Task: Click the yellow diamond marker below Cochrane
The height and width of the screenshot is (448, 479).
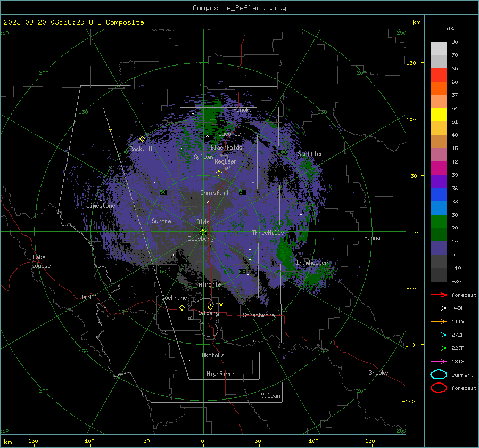Action: (182, 307)
